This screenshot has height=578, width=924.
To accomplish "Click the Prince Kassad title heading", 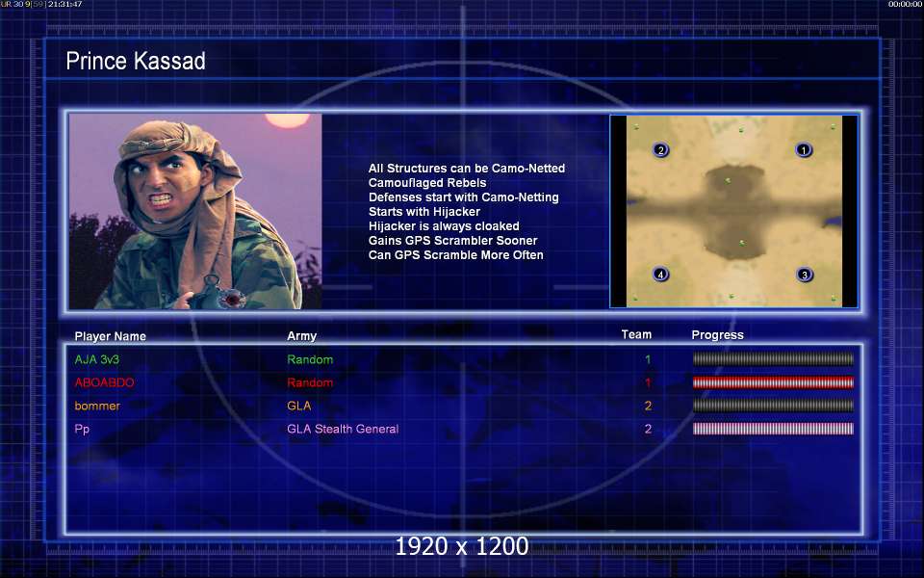I will click(136, 61).
